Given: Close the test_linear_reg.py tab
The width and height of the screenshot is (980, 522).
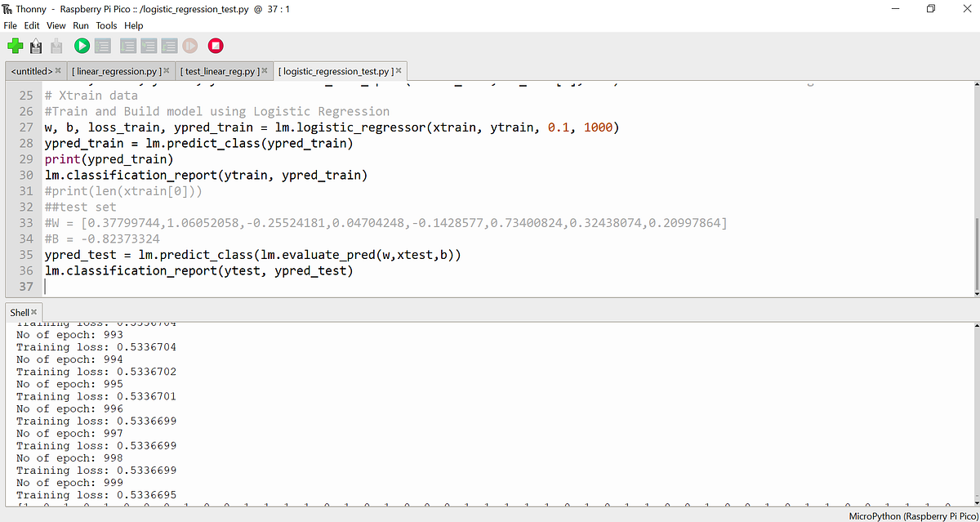Looking at the screenshot, I should [x=263, y=71].
